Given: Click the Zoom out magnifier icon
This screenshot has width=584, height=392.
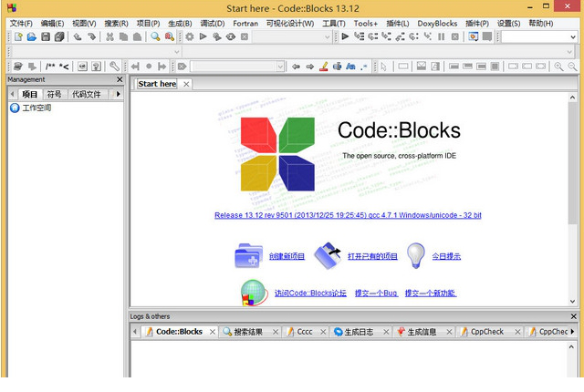Looking at the screenshot, I should [572, 67].
